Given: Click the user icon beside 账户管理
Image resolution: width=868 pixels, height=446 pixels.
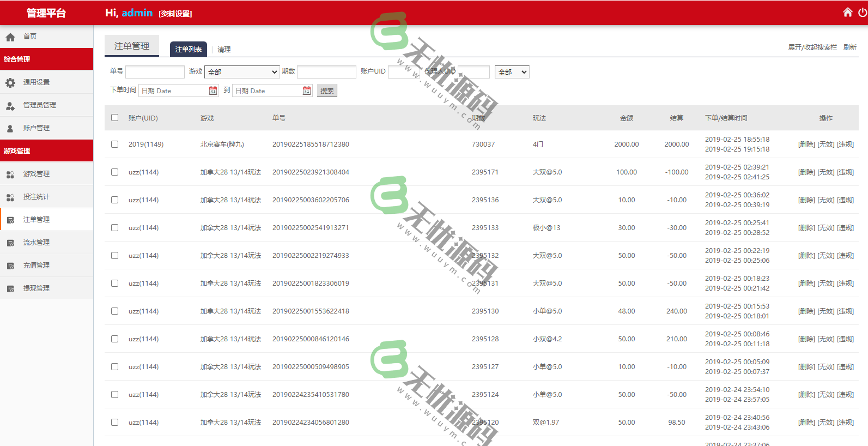Looking at the screenshot, I should pos(10,129).
